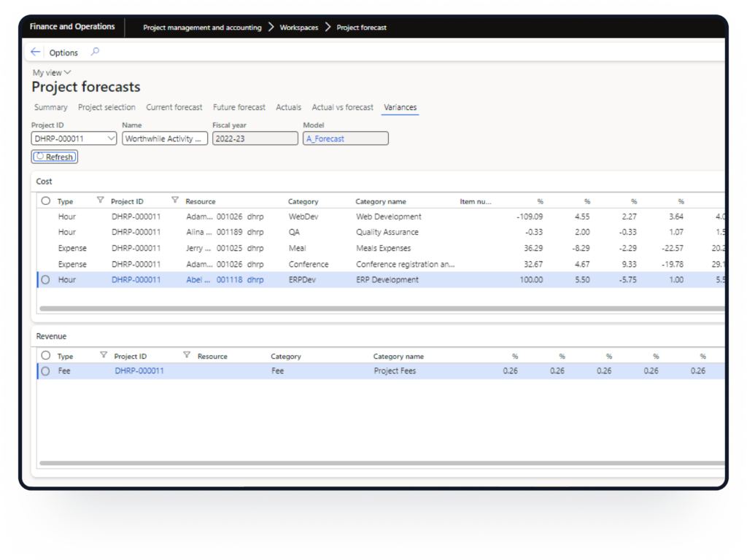Viewport: 747px width, 560px height.
Task: Click the search magnifier icon beside Options
Action: click(95, 52)
